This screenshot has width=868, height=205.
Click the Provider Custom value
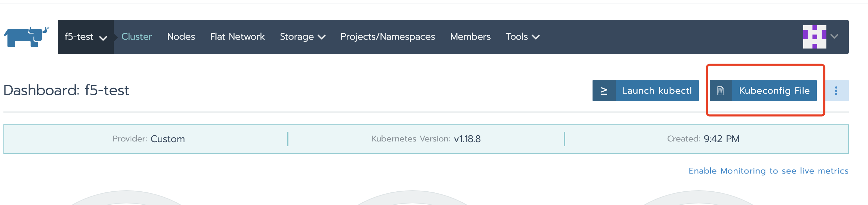168,139
